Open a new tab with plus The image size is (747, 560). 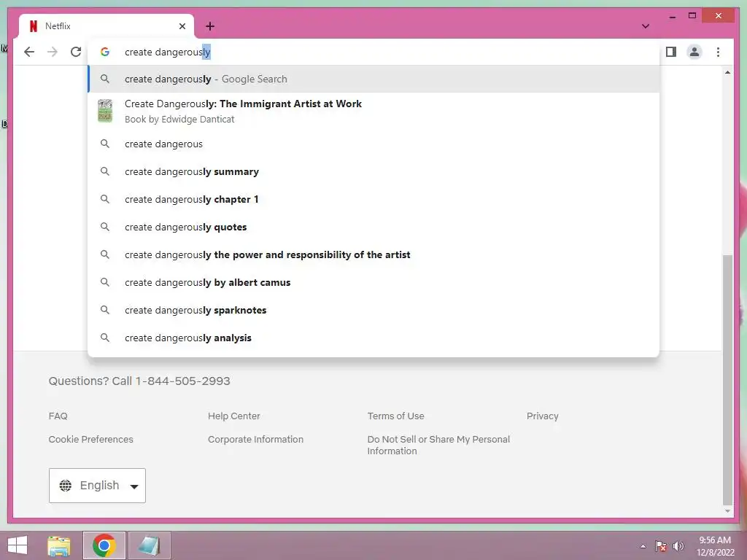coord(210,26)
